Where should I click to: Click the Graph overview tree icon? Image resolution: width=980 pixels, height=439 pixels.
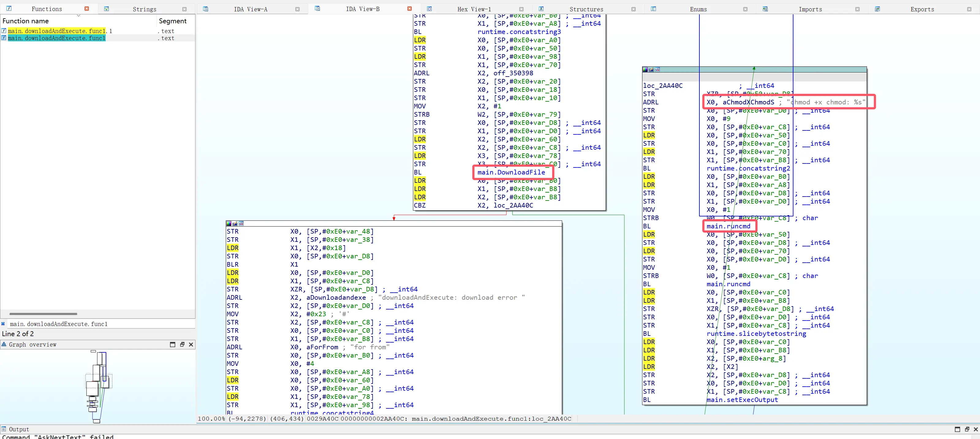pos(4,344)
